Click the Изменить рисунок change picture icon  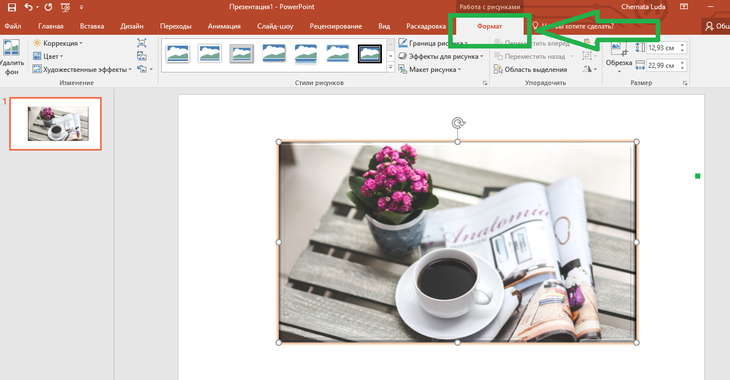tap(142, 56)
